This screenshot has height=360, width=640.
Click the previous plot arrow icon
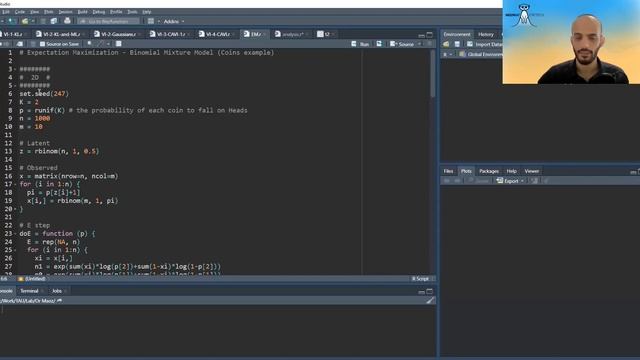447,181
